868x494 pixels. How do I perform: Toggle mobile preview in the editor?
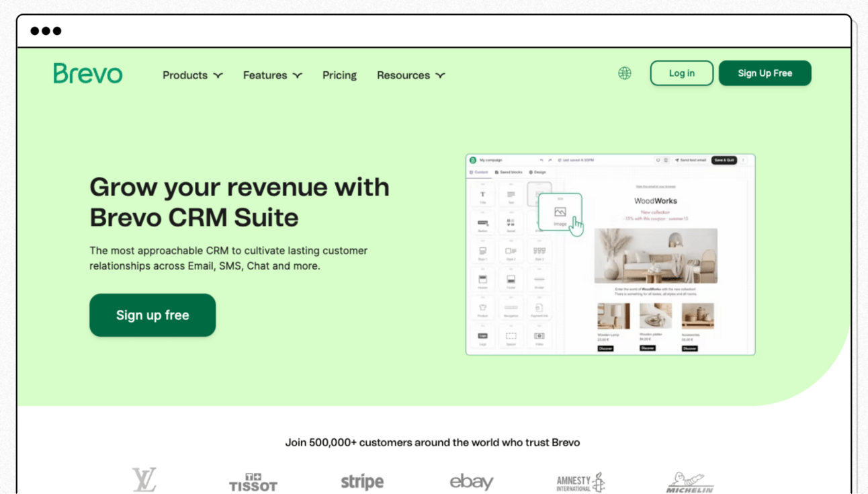click(x=666, y=160)
